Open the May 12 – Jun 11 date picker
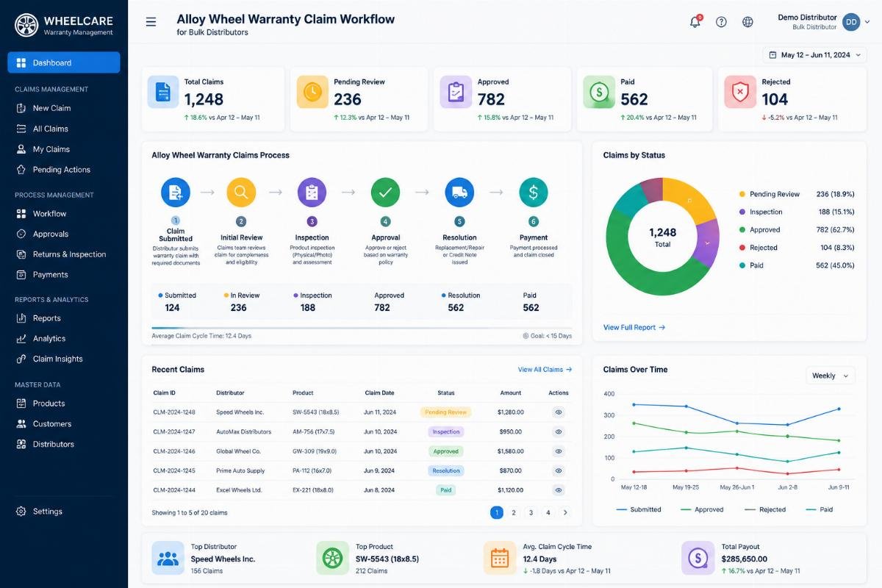 click(x=814, y=55)
